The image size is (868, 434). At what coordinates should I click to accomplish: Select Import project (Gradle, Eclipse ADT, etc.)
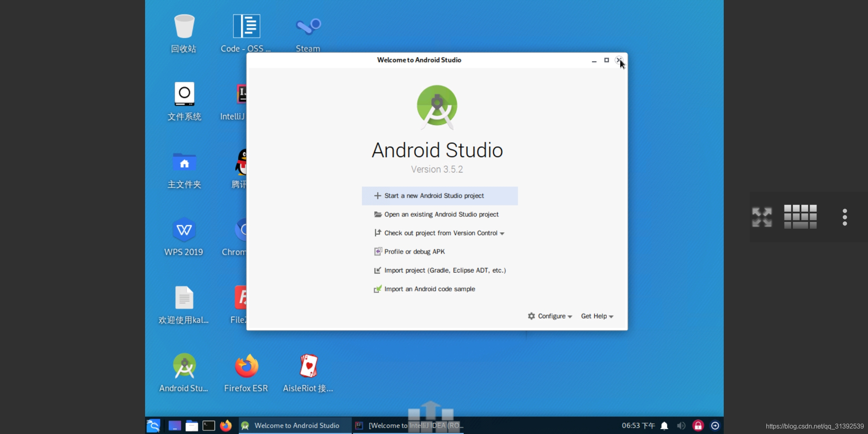pyautogui.click(x=440, y=270)
